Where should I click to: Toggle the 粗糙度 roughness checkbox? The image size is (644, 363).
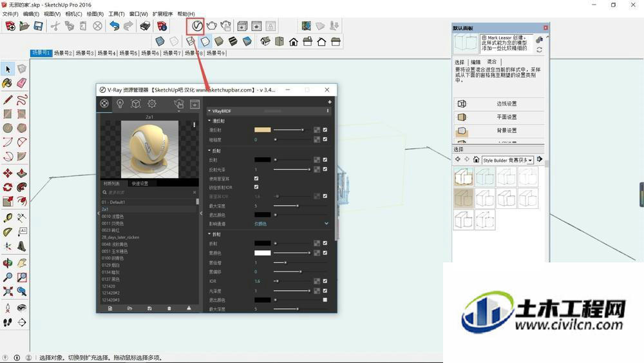click(x=325, y=139)
